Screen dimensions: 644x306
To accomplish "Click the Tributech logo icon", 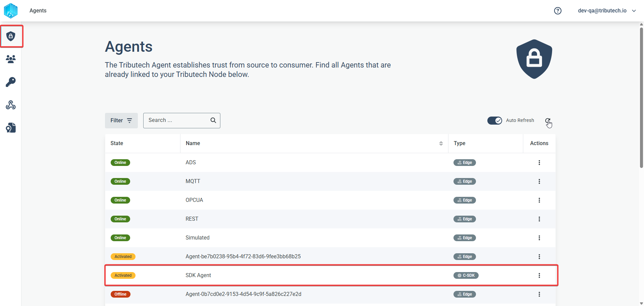I will coord(11,10).
